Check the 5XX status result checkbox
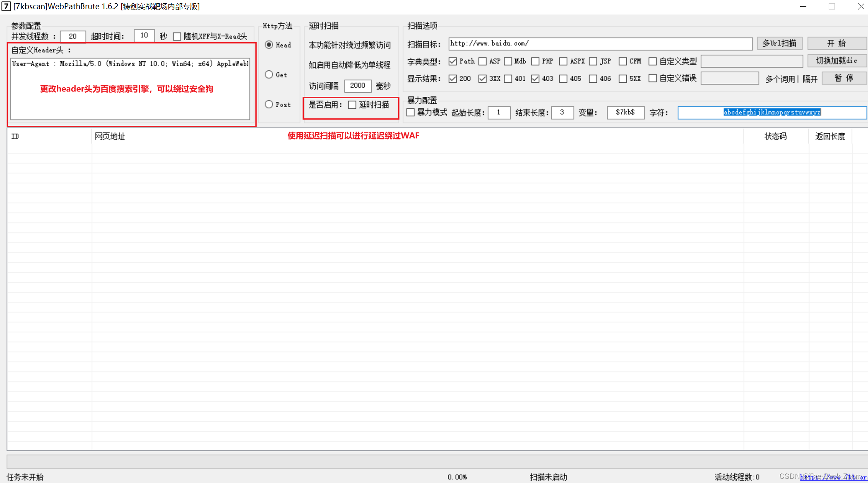Viewport: 868px width, 483px height. point(623,79)
